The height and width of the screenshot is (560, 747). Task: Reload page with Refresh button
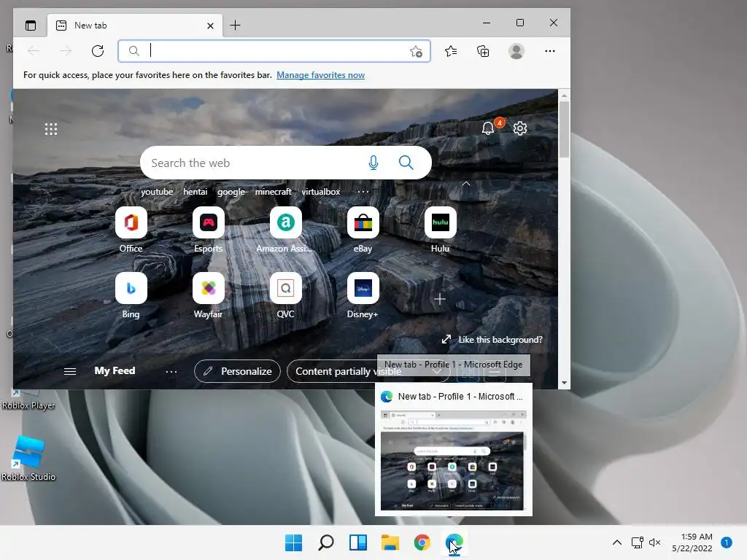tap(98, 51)
